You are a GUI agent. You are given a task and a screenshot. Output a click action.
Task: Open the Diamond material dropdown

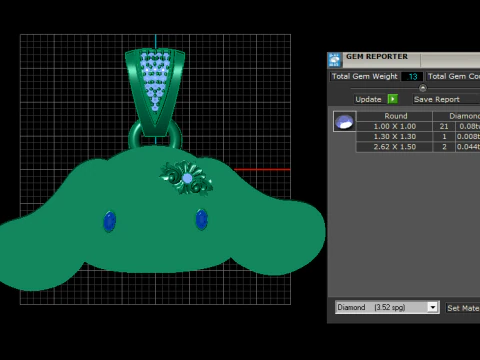coord(433,307)
